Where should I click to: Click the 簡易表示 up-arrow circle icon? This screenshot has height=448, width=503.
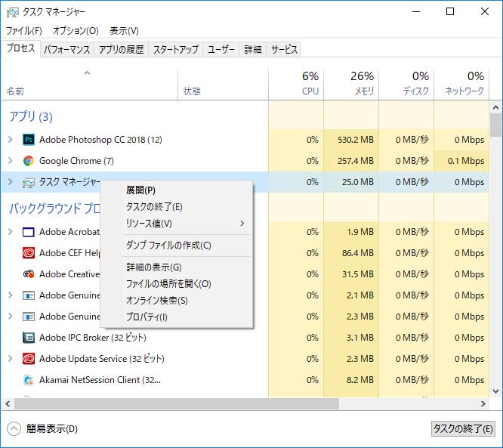coord(14,429)
